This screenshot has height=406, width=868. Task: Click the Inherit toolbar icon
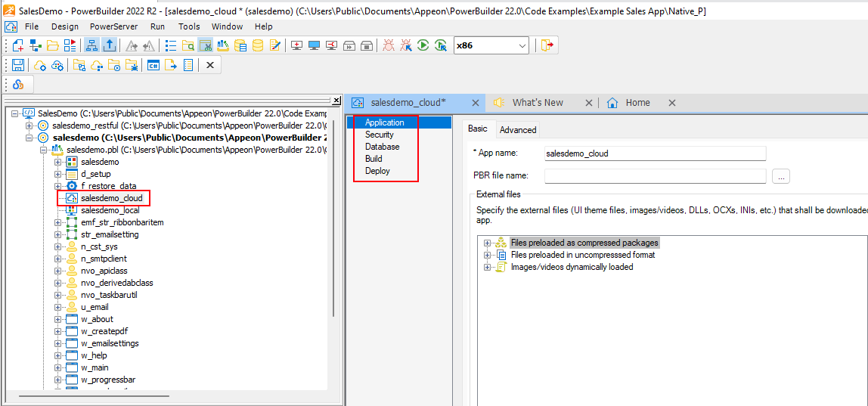(36, 45)
